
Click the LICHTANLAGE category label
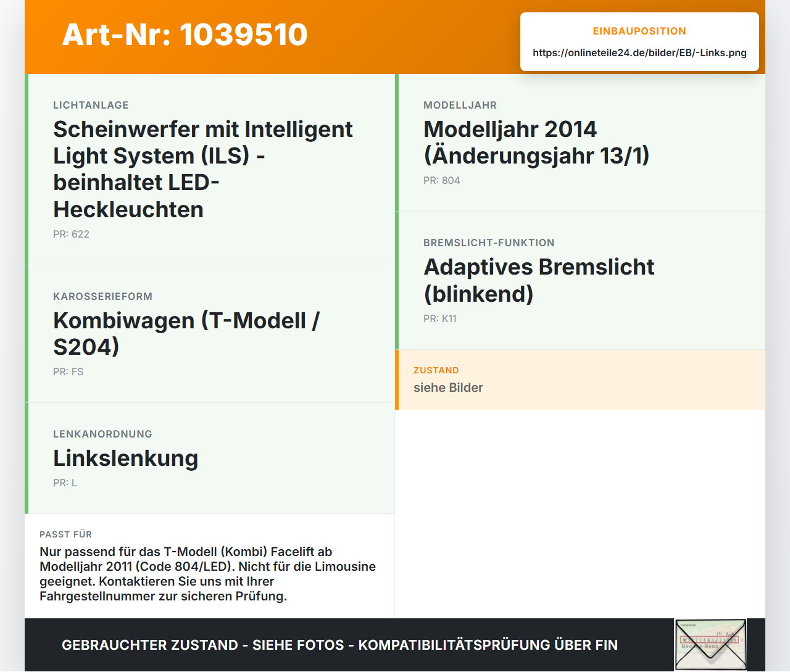91,105
